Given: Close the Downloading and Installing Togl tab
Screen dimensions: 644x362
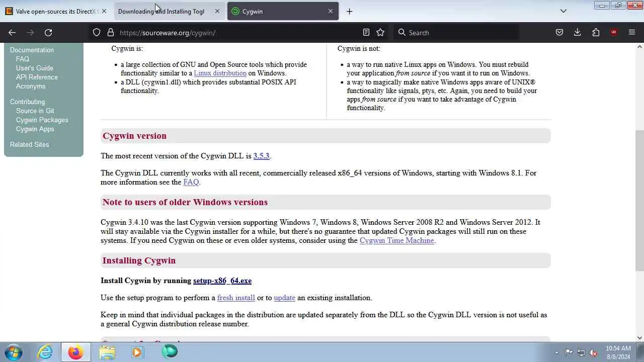Looking at the screenshot, I should pyautogui.click(x=217, y=11).
